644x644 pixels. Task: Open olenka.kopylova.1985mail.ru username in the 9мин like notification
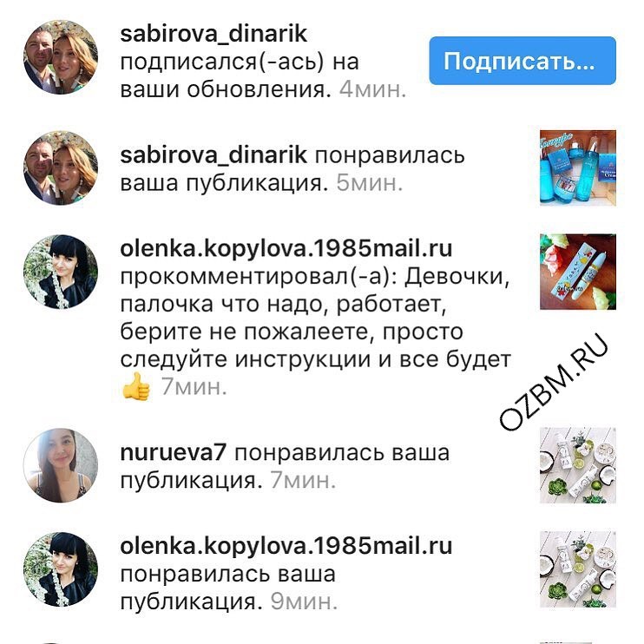tap(286, 546)
